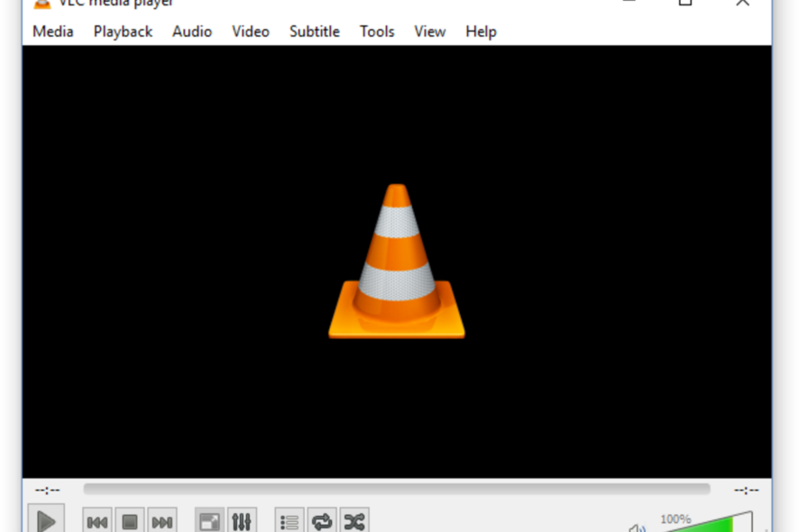Viewport: 799px width, 532px height.
Task: Click elapsed time label on left
Action: point(48,491)
